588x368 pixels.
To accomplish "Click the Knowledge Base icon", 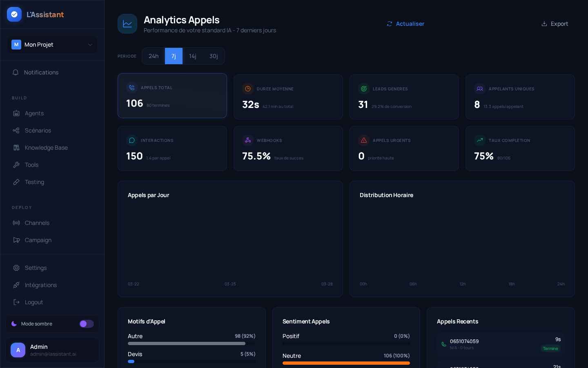I will 16,148.
